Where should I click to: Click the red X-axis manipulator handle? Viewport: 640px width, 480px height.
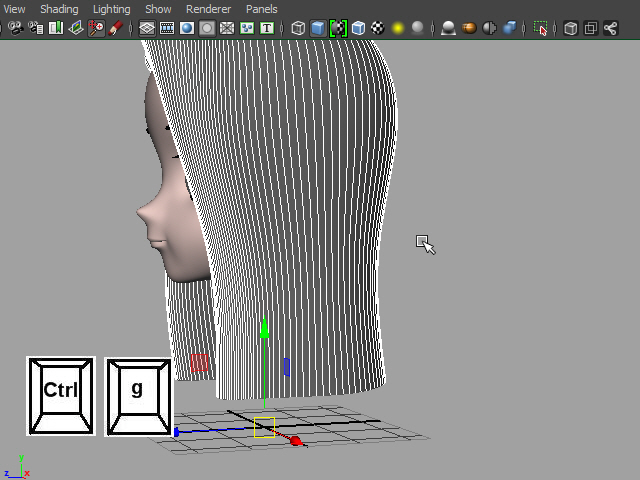tap(295, 440)
